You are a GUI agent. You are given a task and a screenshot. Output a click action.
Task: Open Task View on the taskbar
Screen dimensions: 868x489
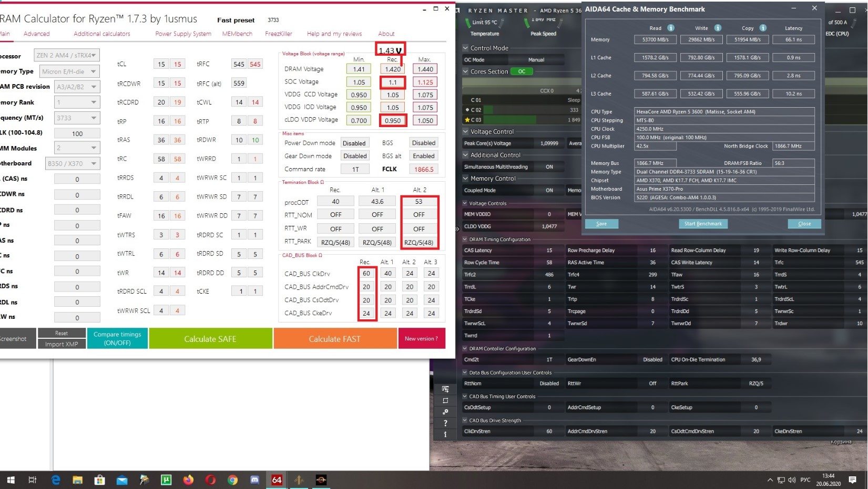tap(33, 480)
